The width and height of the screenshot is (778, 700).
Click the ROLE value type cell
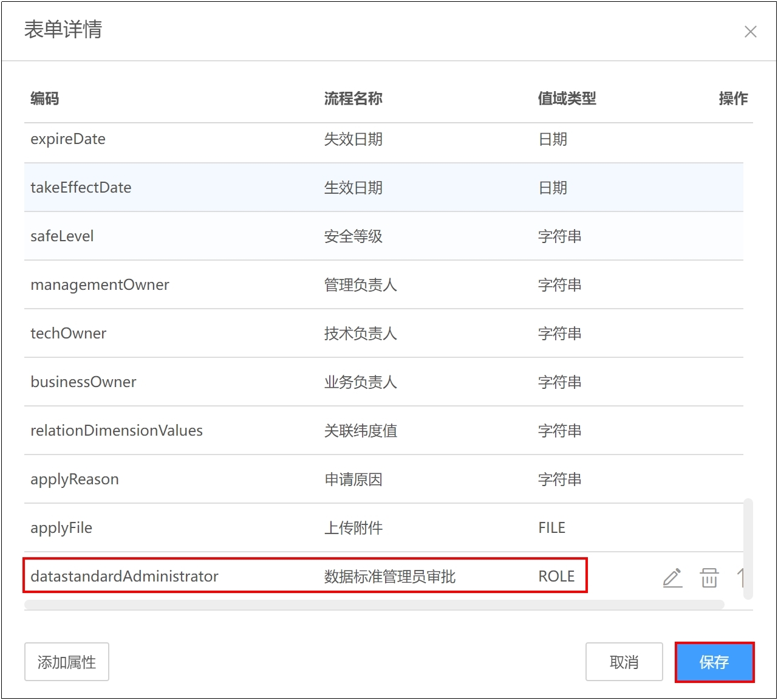556,577
